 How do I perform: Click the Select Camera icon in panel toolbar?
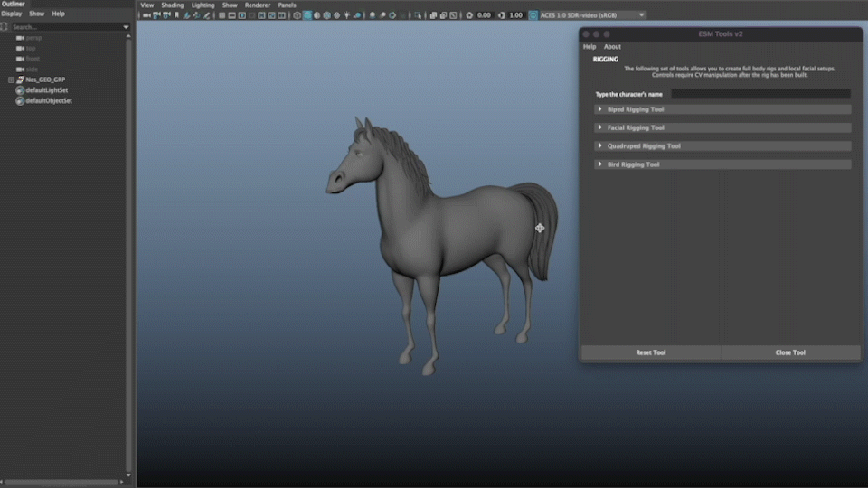146,15
